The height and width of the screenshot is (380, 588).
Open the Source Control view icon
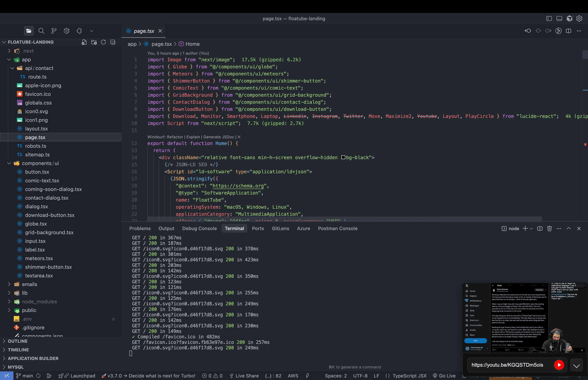(x=54, y=31)
